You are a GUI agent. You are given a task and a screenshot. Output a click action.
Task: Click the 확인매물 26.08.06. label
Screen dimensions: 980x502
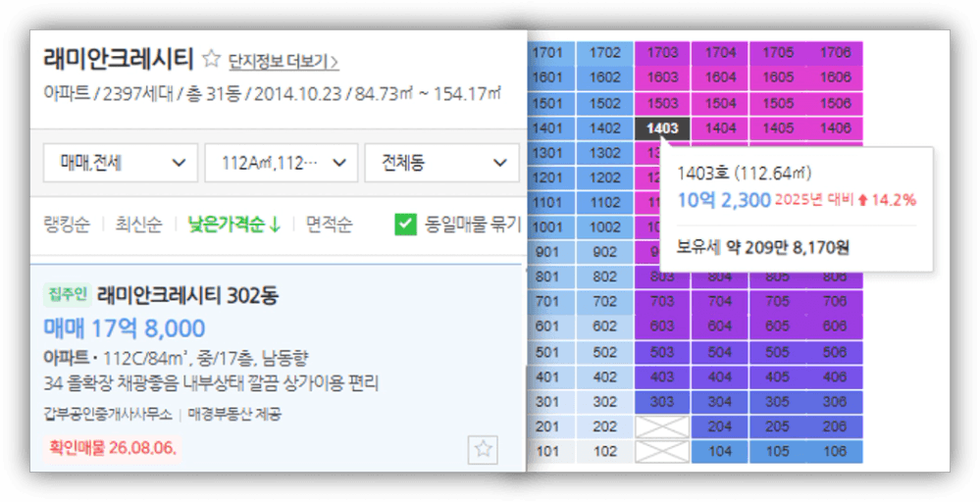pos(113,448)
